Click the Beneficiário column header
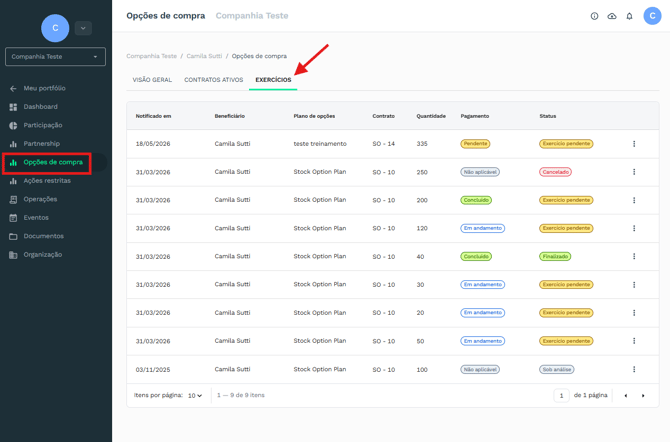 [x=229, y=116]
